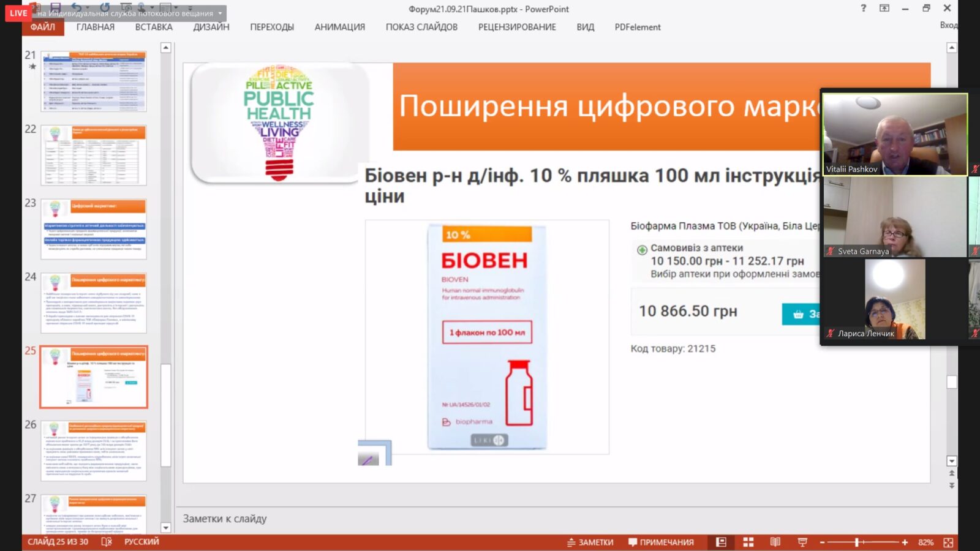The width and height of the screenshot is (980, 551).
Task: Click the blue basket button on slide
Action: coord(801,314)
